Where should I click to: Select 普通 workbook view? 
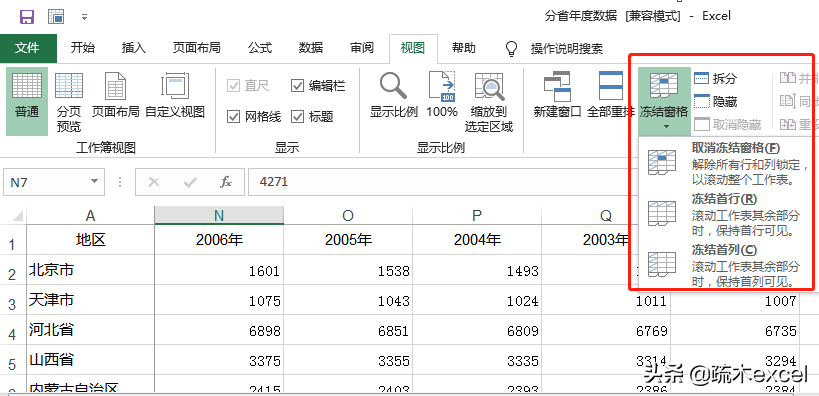click(27, 101)
